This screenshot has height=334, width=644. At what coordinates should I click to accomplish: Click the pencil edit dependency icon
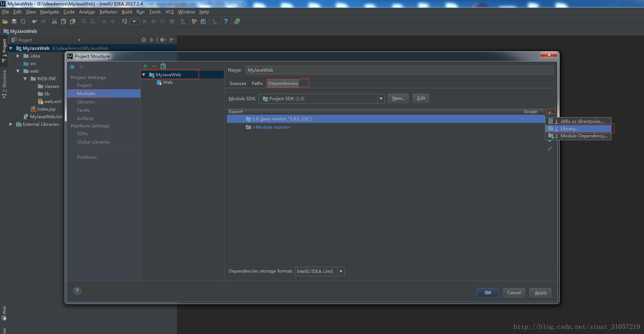[x=550, y=149]
